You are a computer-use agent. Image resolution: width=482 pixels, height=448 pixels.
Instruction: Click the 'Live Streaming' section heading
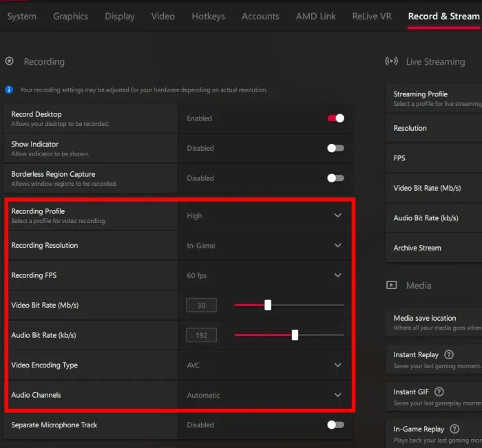[436, 61]
